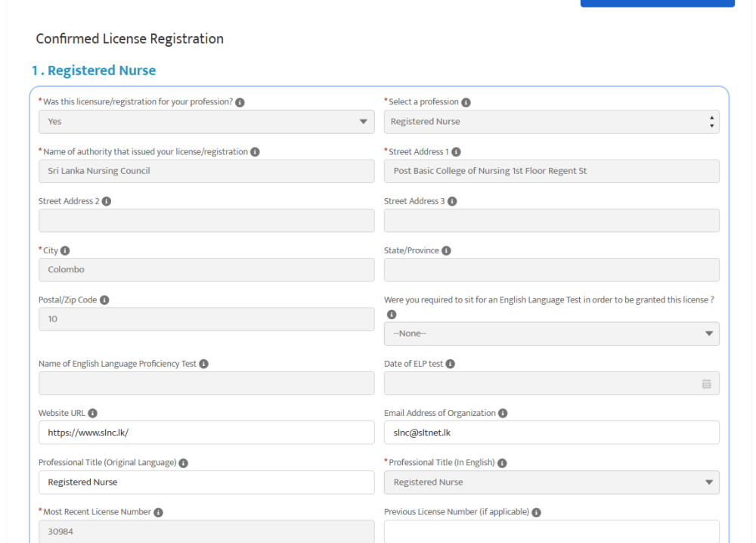Screen dimensions: 756x543
Task: Click info icon for Email Address of Organization
Action: 503,414
